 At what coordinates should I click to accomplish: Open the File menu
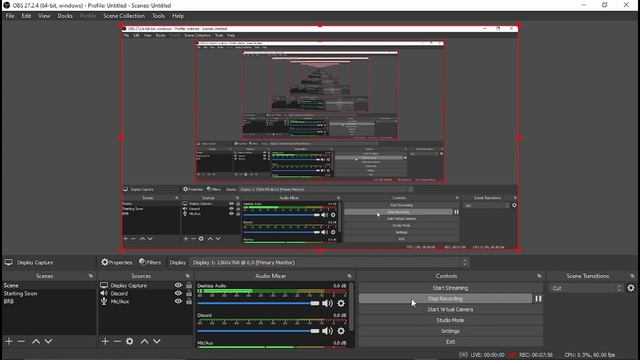10,16
